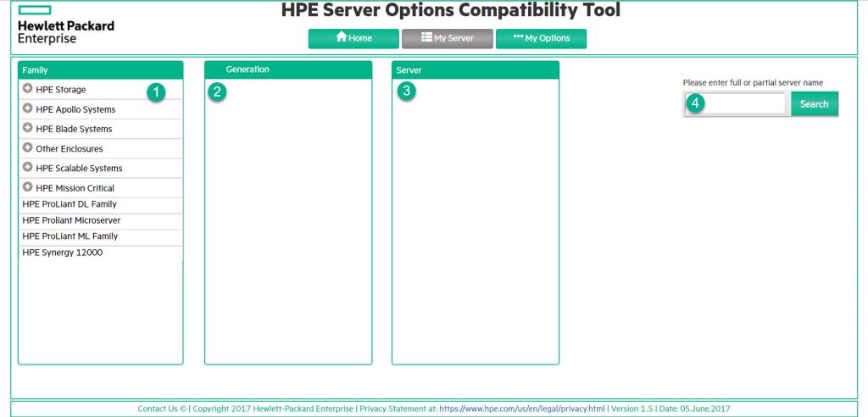868x417 pixels.
Task: Select HPE Proliant Microserver
Action: [101, 221]
